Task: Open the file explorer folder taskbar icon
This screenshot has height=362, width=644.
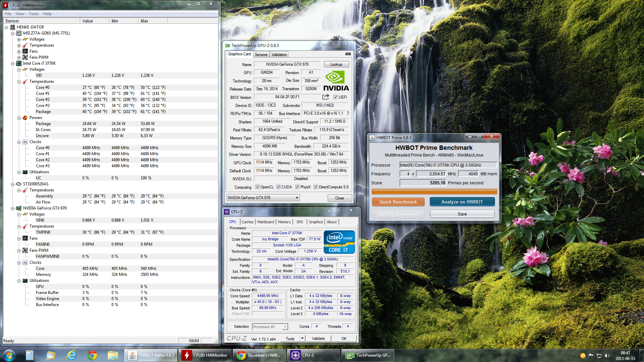Action: pos(113,355)
